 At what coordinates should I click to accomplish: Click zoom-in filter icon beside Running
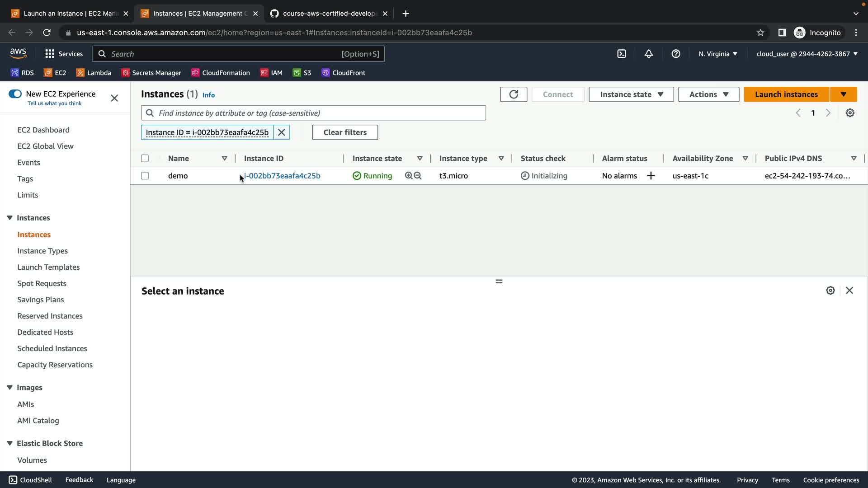tap(409, 176)
